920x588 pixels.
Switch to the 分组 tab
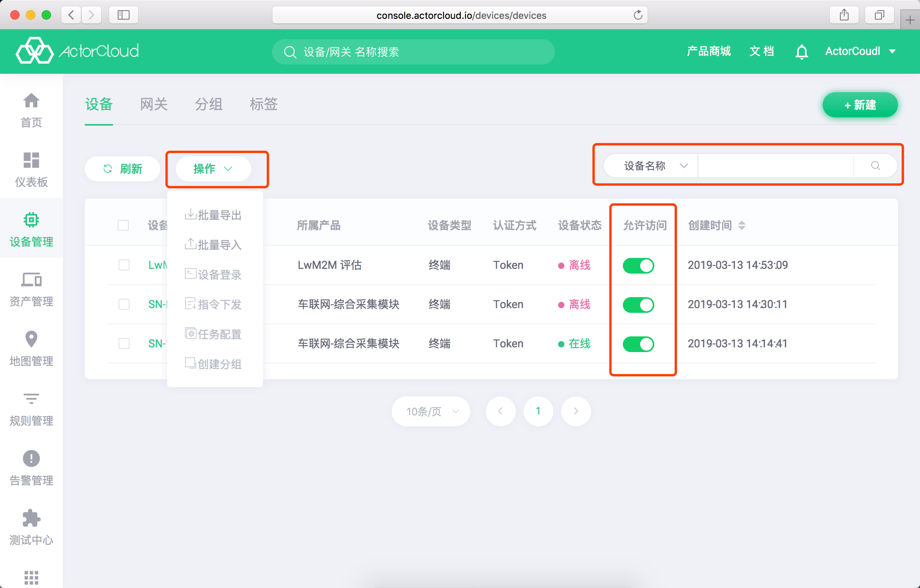coord(209,104)
